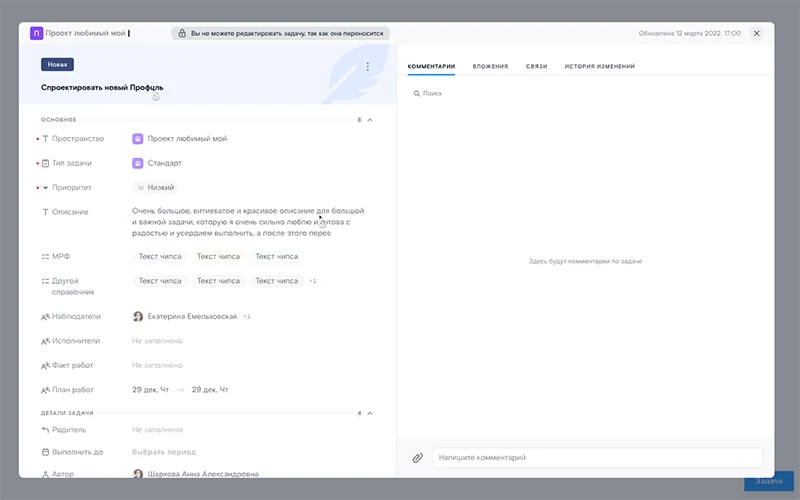800x500 pixels.
Task: Open the Связи tab
Action: (536, 67)
